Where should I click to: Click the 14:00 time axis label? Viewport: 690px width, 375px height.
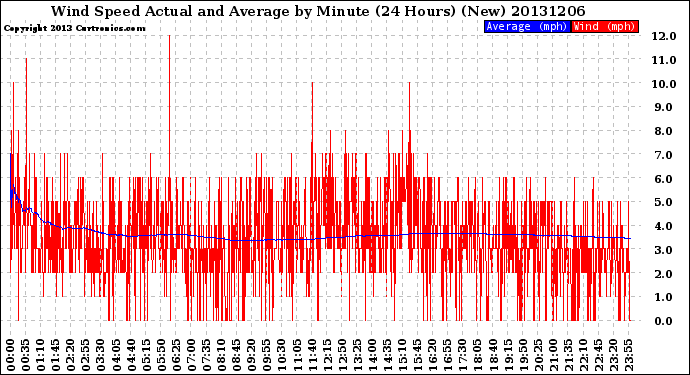click(371, 355)
